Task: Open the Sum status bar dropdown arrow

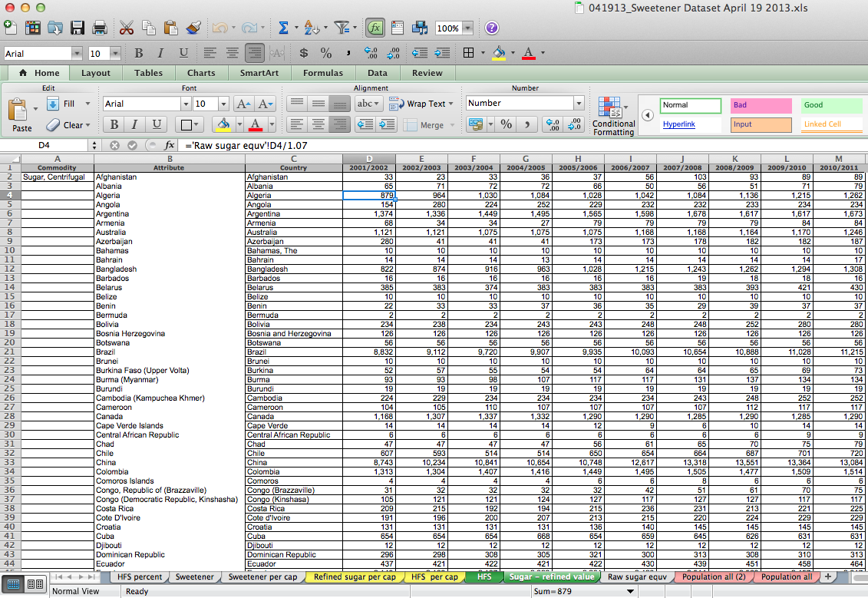Action: (x=630, y=591)
